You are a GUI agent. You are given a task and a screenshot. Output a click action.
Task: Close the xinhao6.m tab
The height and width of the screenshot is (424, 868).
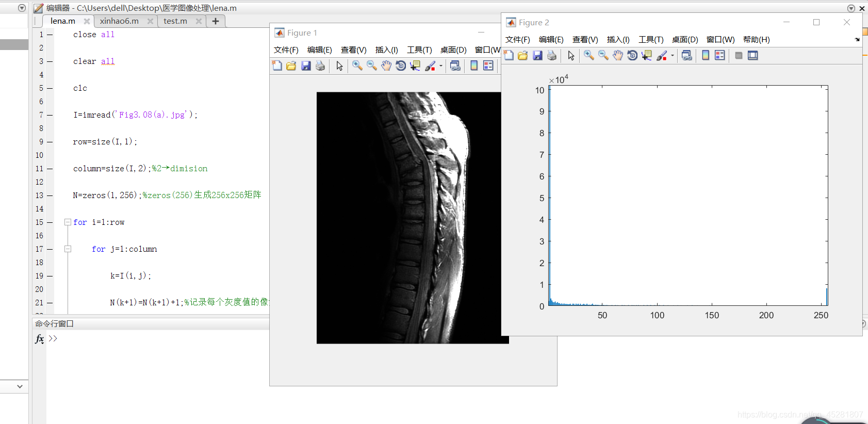(x=150, y=21)
